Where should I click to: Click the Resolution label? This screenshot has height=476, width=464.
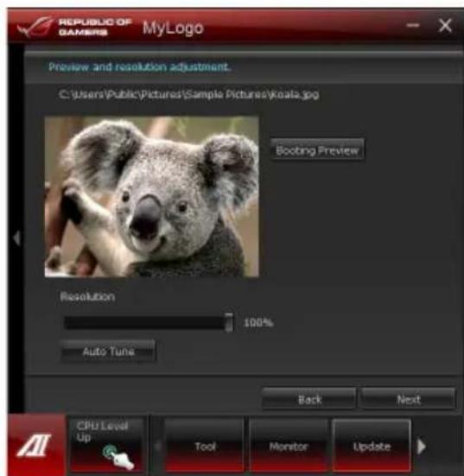pos(87,296)
